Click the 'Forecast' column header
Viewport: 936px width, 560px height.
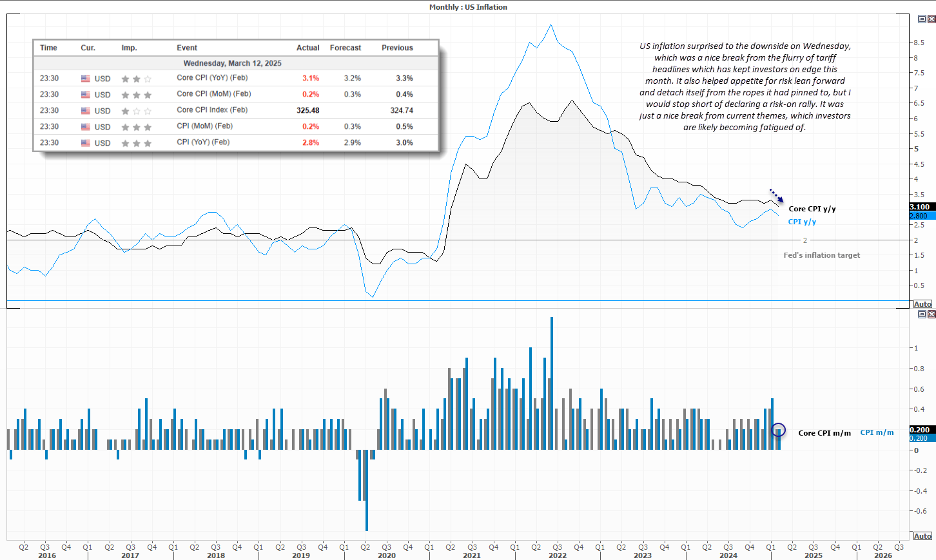pos(346,48)
